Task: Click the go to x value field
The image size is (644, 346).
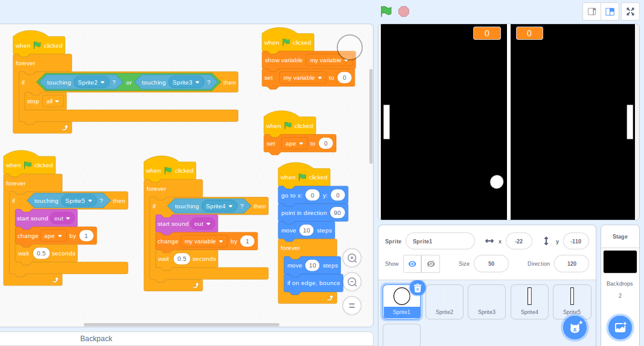Action: (x=312, y=196)
